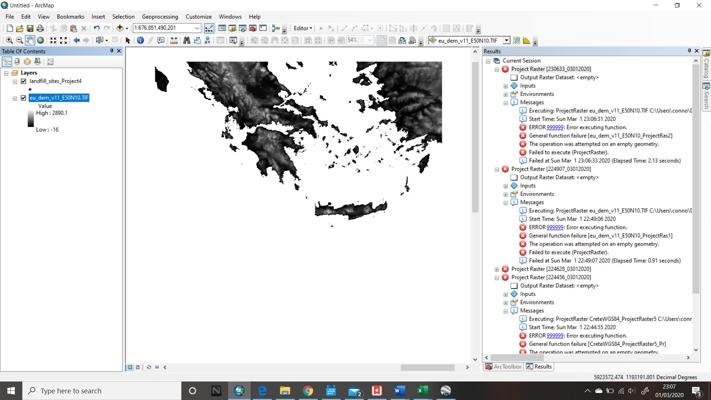The height and width of the screenshot is (400, 711).
Task: Open File Explorer from the taskbar
Action: tap(285, 390)
